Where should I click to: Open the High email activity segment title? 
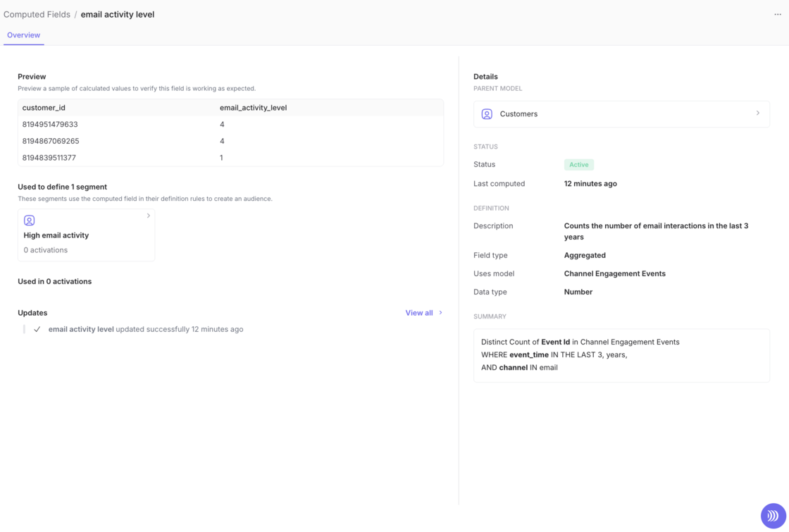point(56,235)
